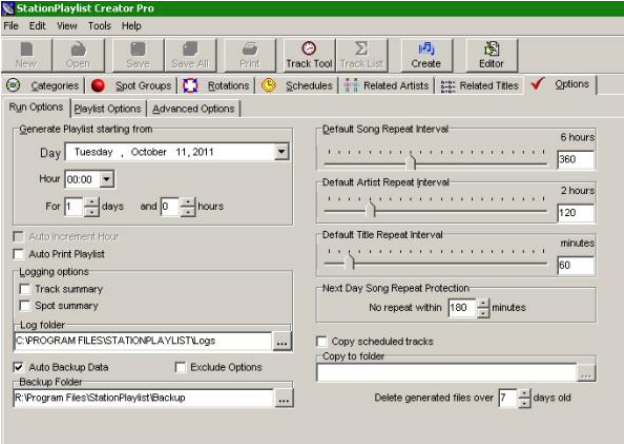Increase Delete generated files days spinner

point(525,393)
